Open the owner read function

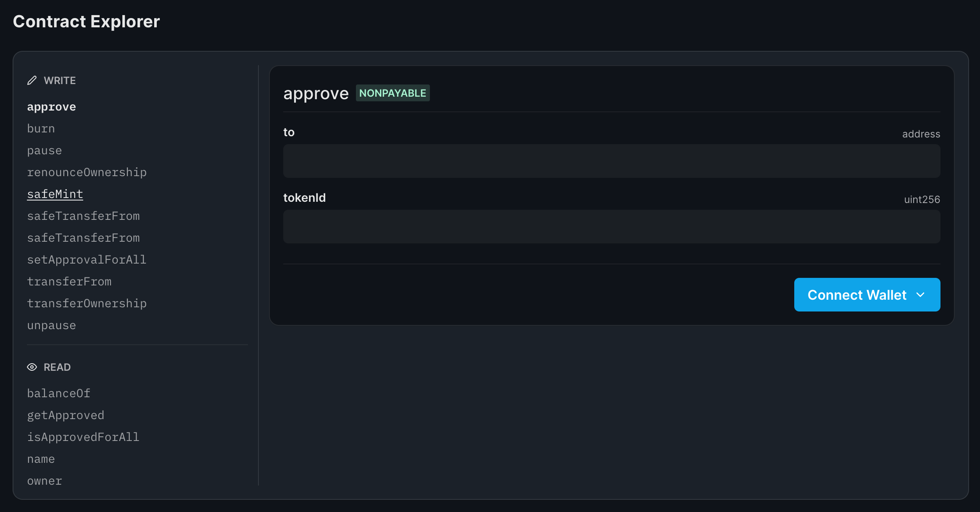[45, 480]
